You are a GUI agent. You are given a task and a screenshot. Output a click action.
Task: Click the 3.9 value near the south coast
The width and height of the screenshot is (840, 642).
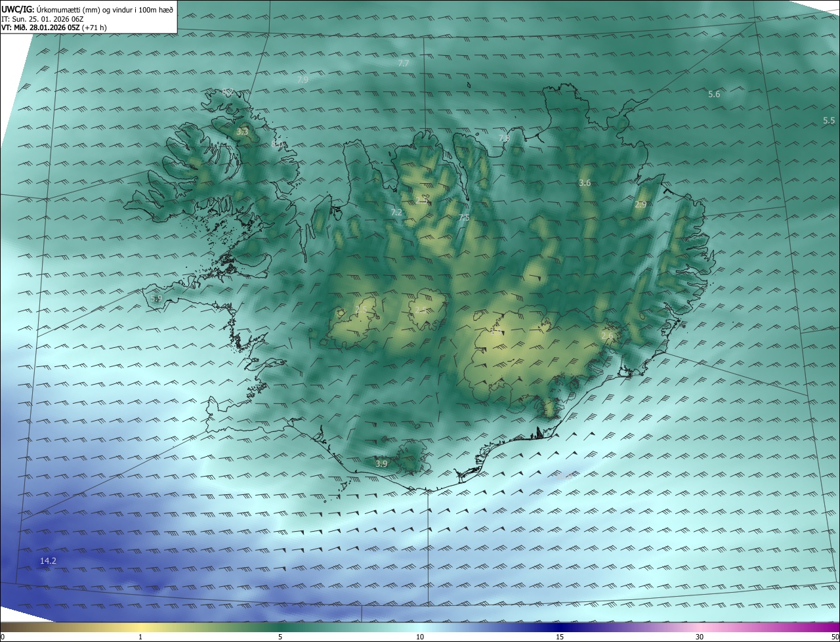tap(381, 463)
